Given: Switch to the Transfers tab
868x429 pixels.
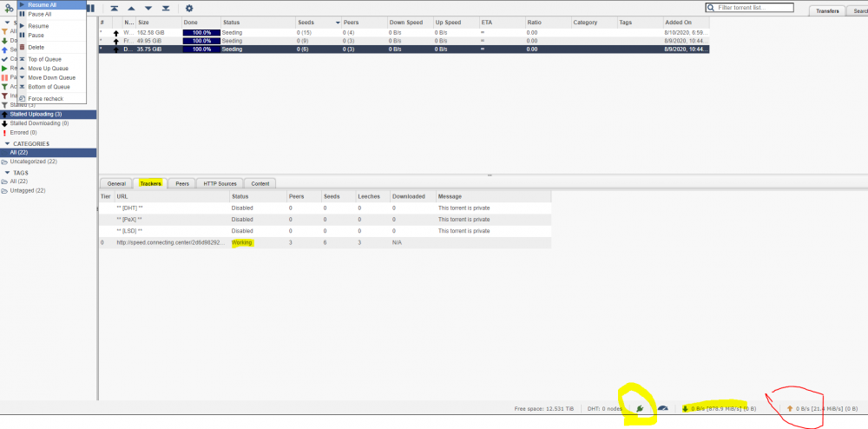Looking at the screenshot, I should click(827, 10).
